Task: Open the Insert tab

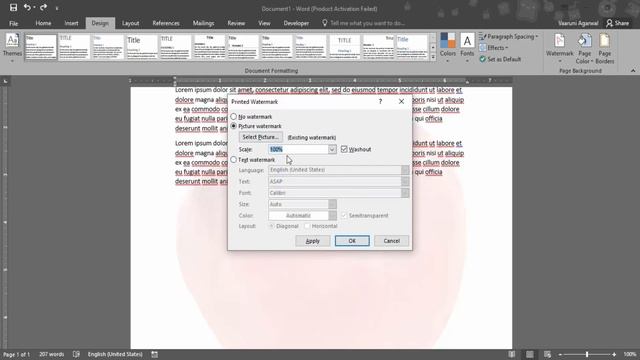Action: (71, 23)
